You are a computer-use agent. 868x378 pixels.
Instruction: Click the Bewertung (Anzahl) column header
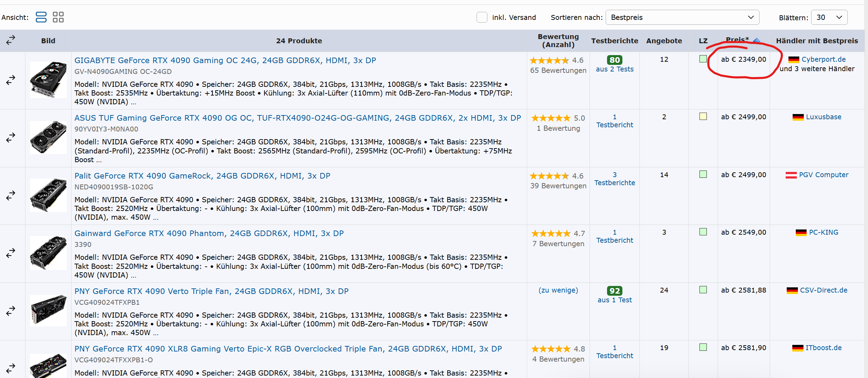558,40
